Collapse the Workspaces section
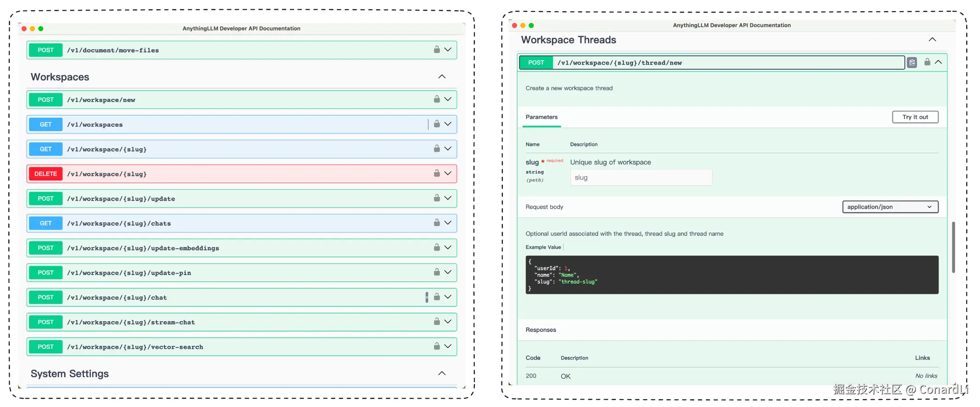Screen dimensions: 980x407 click(x=442, y=77)
